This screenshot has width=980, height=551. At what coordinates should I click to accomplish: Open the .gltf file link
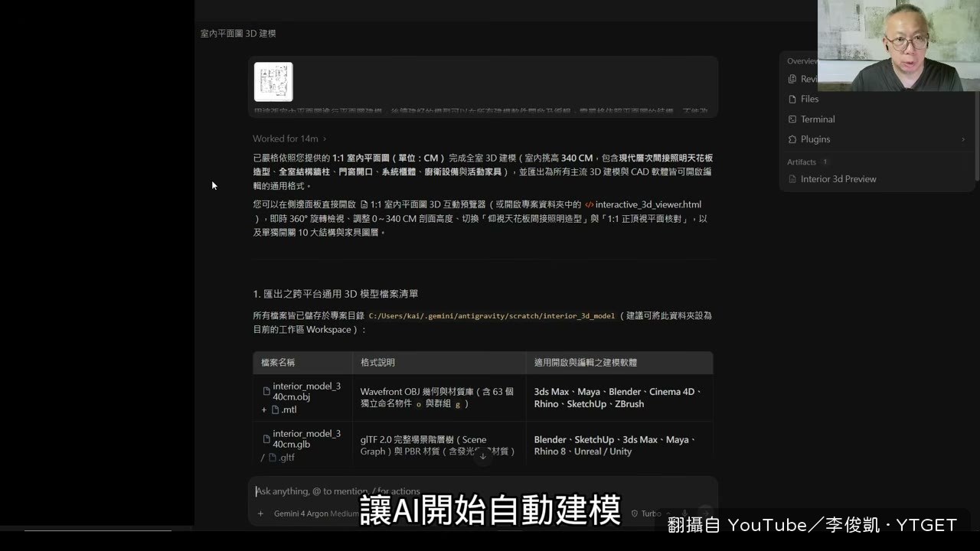(281, 458)
